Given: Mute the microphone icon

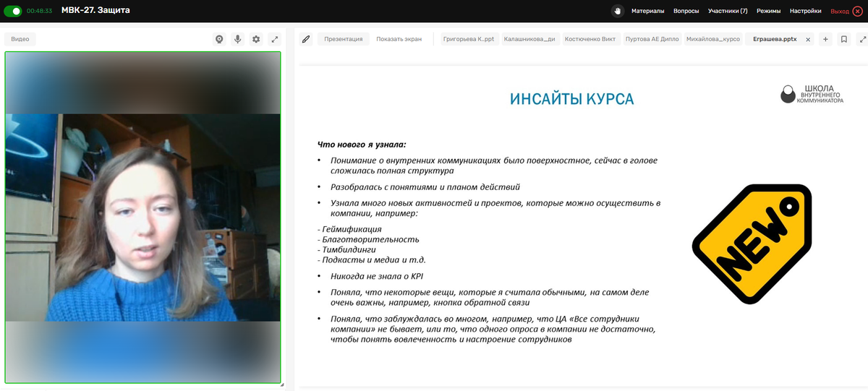Looking at the screenshot, I should tap(237, 39).
